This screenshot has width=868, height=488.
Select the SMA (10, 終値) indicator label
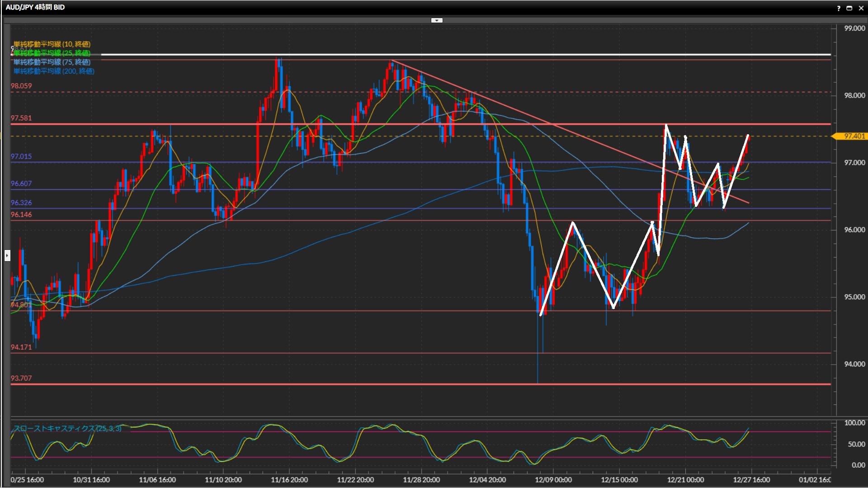coord(52,44)
